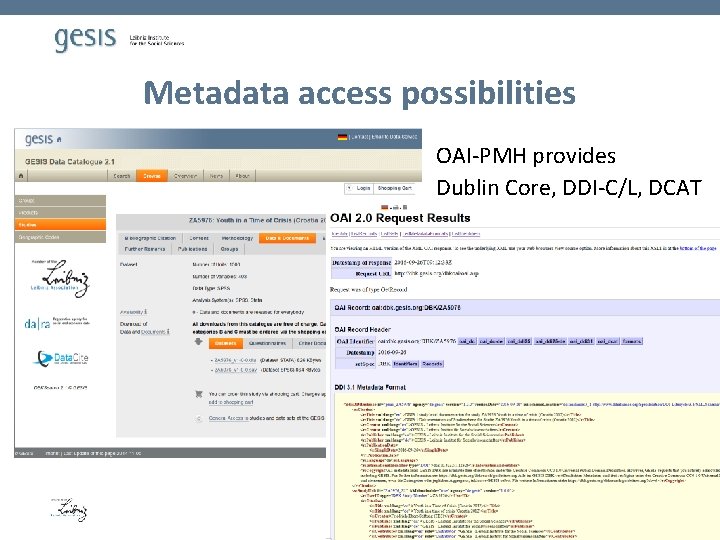
Task: Click the formats button in OAI Identifier row
Action: (x=632, y=341)
